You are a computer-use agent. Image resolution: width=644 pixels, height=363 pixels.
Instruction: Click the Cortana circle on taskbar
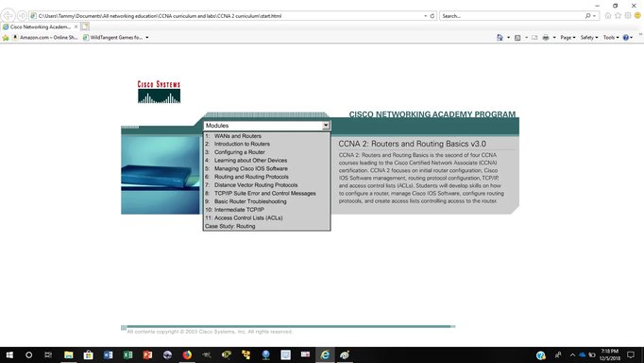pos(28,354)
